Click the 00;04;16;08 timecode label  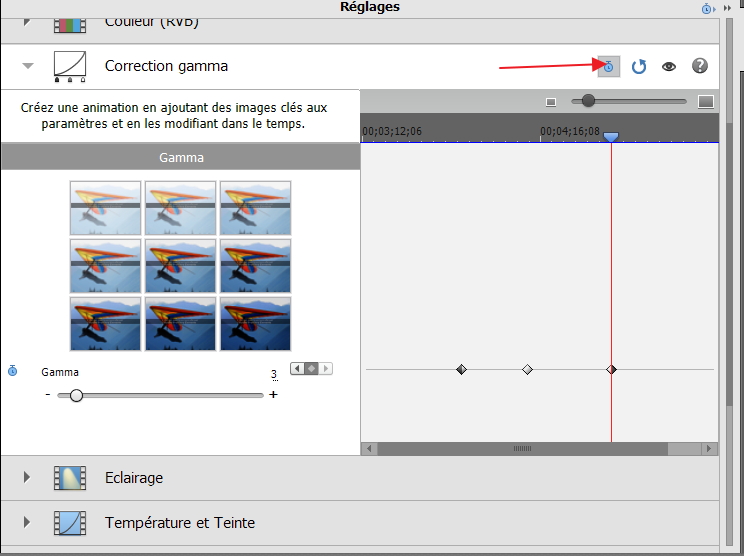pos(570,131)
